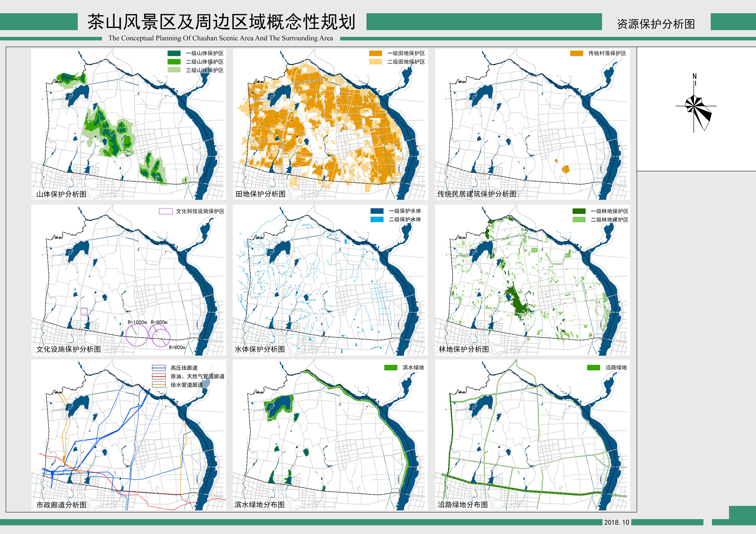Screen dimensions: 756x534
Task: Click the 林地保护分析图 caption
Action: coord(464,349)
